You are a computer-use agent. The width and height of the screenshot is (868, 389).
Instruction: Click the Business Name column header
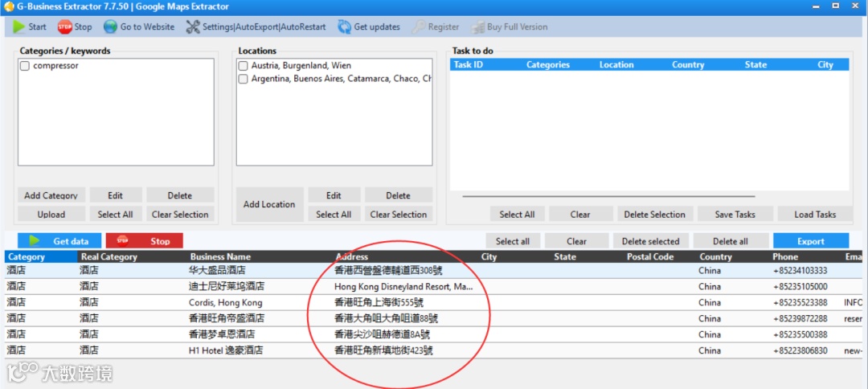click(x=220, y=256)
